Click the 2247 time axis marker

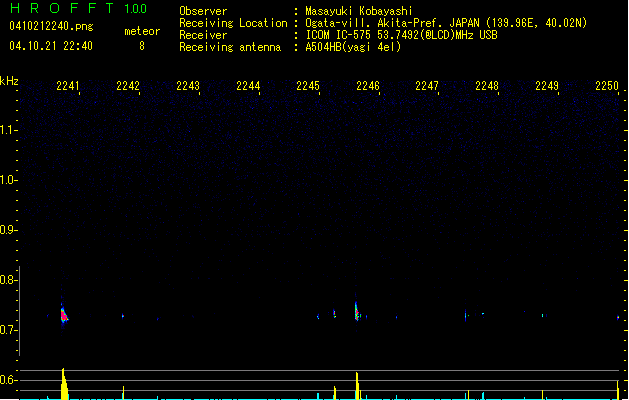tap(427, 86)
